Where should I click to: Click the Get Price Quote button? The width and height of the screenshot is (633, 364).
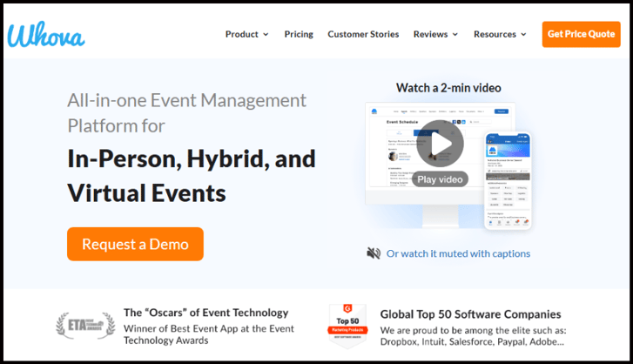pos(581,34)
